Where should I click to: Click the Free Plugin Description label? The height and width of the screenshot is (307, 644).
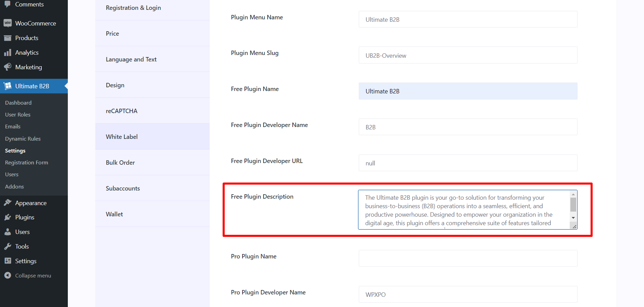click(x=262, y=197)
